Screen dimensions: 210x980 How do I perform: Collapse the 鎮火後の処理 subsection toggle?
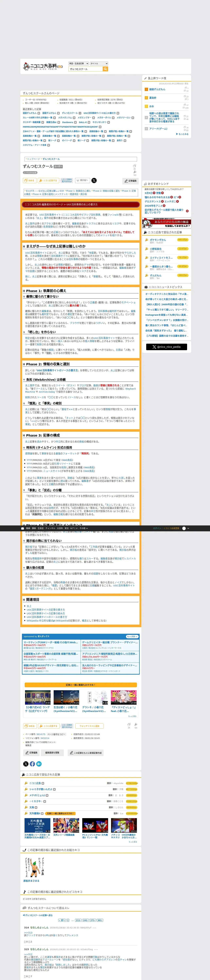(x=24, y=568)
